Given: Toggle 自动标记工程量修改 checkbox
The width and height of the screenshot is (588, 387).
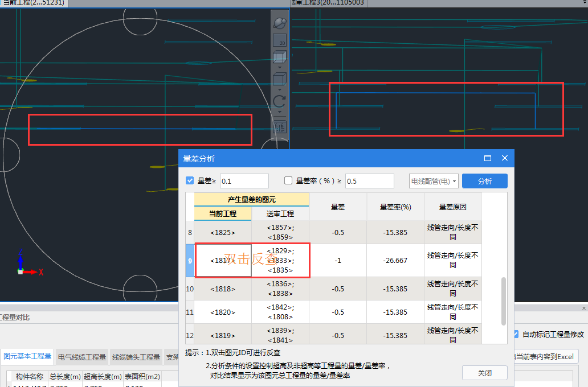Looking at the screenshot, I should [515, 334].
